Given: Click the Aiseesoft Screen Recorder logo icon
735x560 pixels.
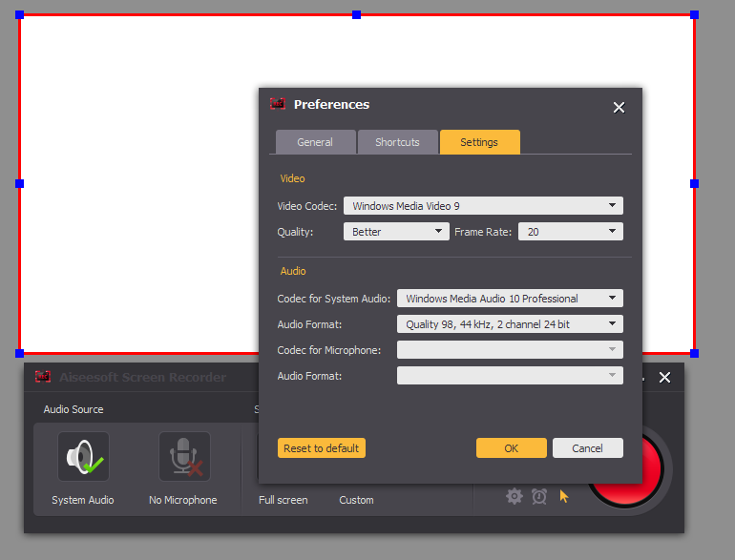Looking at the screenshot, I should click(x=43, y=376).
